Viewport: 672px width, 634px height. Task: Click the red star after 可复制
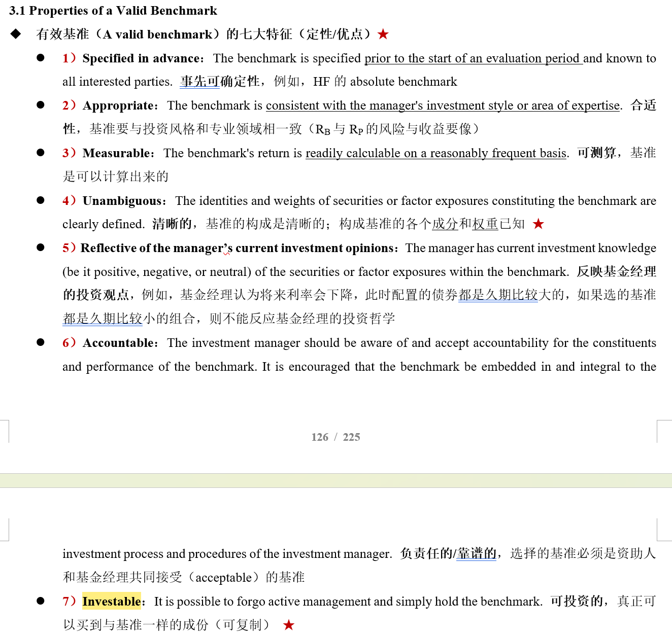[289, 625]
